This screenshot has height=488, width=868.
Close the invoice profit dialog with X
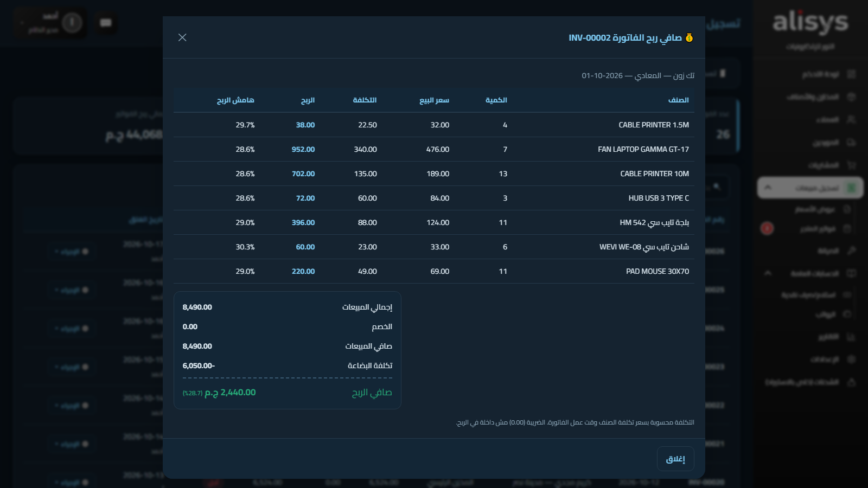coord(182,37)
